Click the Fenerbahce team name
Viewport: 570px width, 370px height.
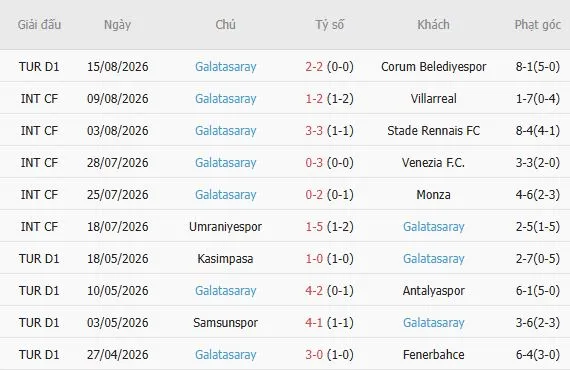tap(433, 355)
